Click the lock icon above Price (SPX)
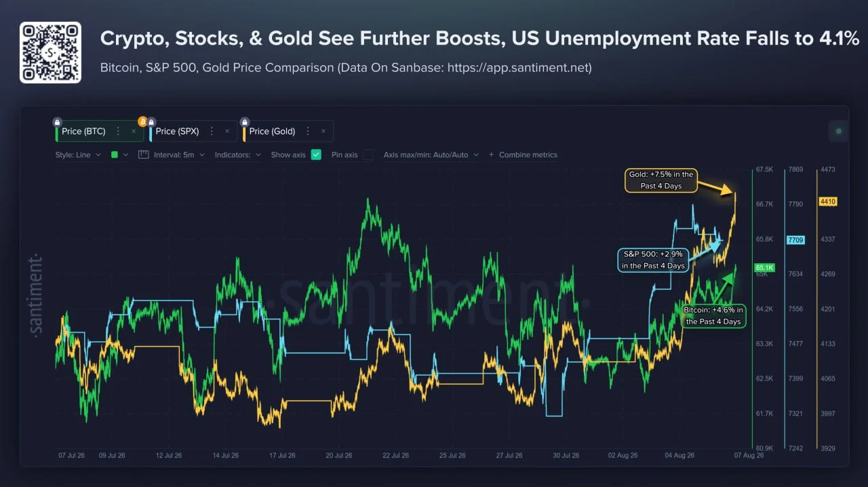868x487 pixels. 151,122
